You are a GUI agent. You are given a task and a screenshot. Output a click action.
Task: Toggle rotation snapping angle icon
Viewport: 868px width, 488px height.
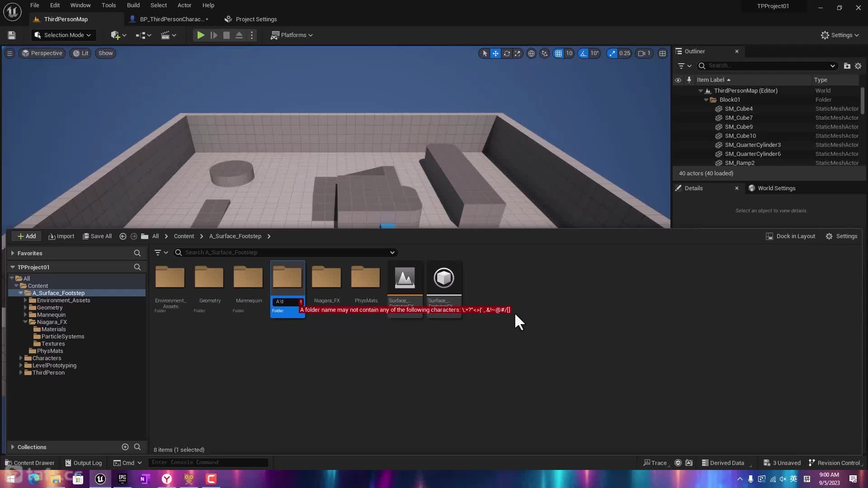(584, 53)
